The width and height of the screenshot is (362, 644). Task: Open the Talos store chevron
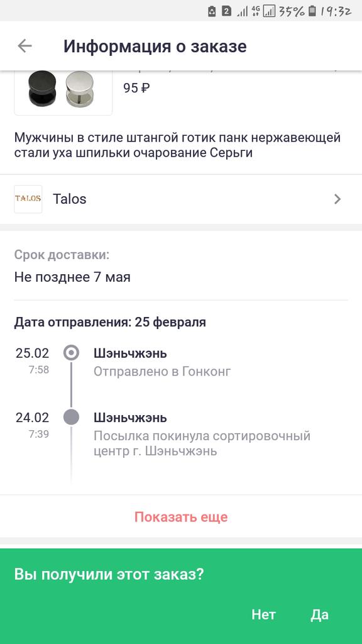pos(337,199)
